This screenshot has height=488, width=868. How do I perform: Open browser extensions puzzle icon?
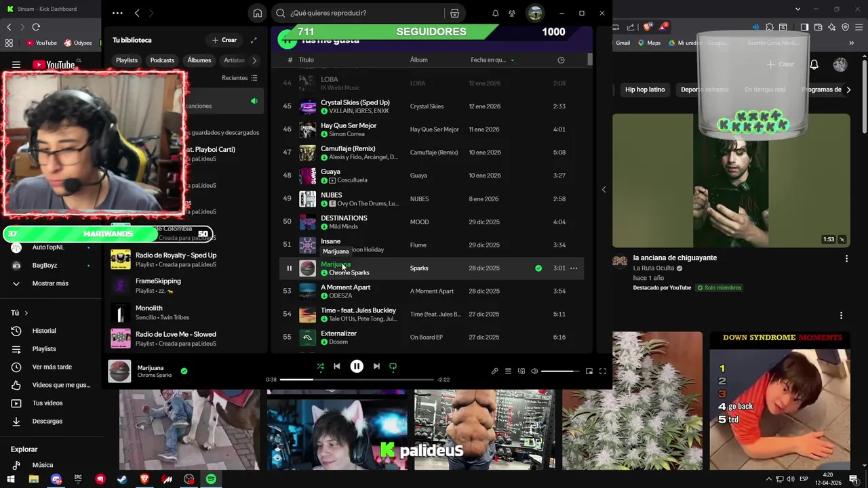[x=770, y=27]
